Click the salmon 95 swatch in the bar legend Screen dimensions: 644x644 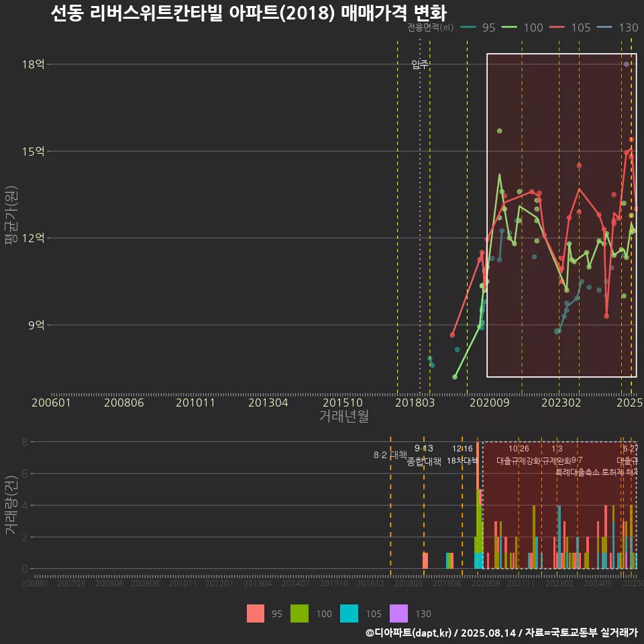click(x=256, y=614)
